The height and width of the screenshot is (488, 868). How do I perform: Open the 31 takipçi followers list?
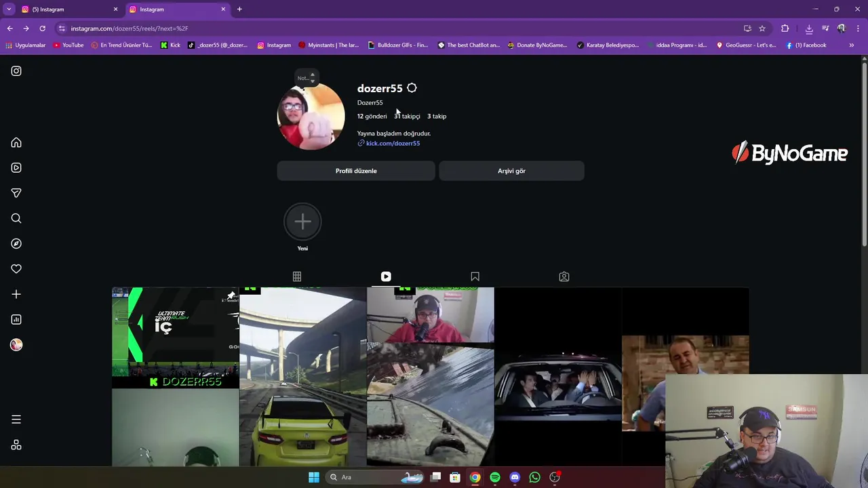[407, 117]
